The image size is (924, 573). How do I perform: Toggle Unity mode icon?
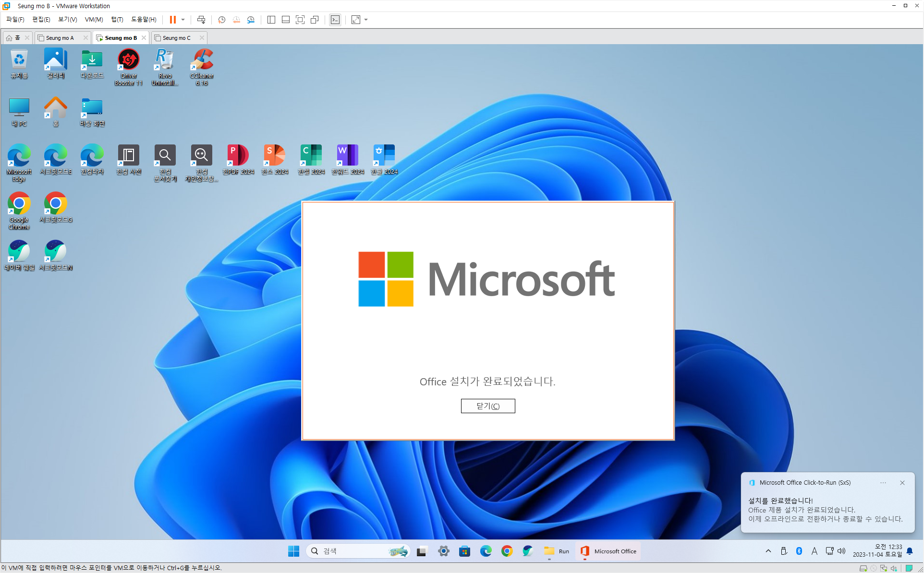click(x=315, y=20)
